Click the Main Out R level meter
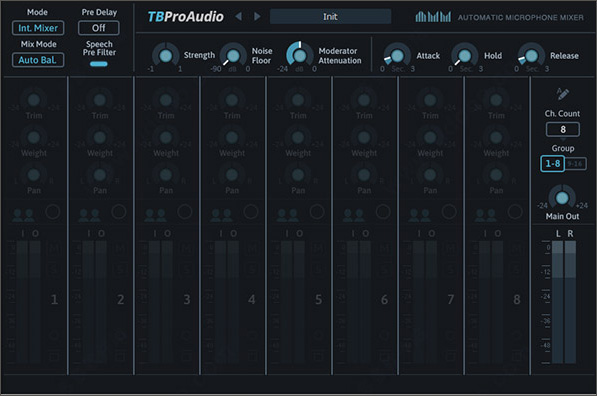The height and width of the screenshot is (396, 597). tap(570, 302)
